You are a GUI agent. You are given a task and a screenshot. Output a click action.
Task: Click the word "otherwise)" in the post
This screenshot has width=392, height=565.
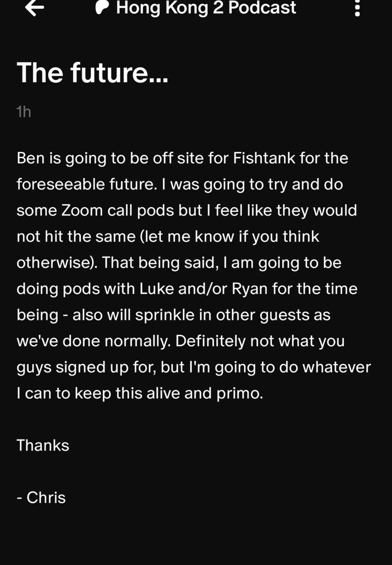[x=57, y=263]
